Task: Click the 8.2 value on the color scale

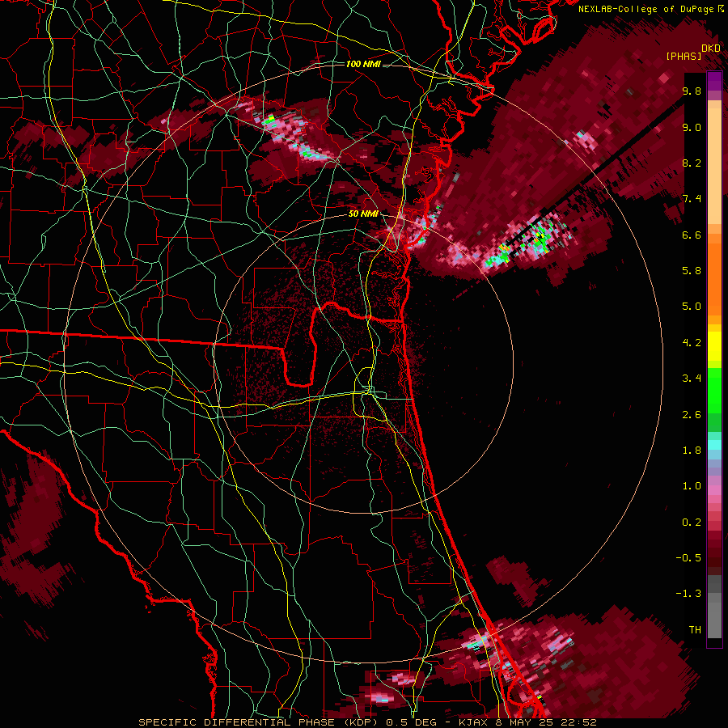Action: (x=692, y=163)
